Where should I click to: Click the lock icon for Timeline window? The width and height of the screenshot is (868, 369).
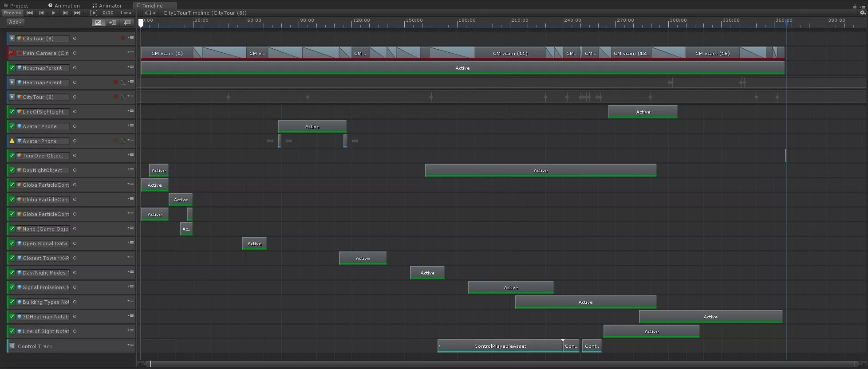(855, 6)
